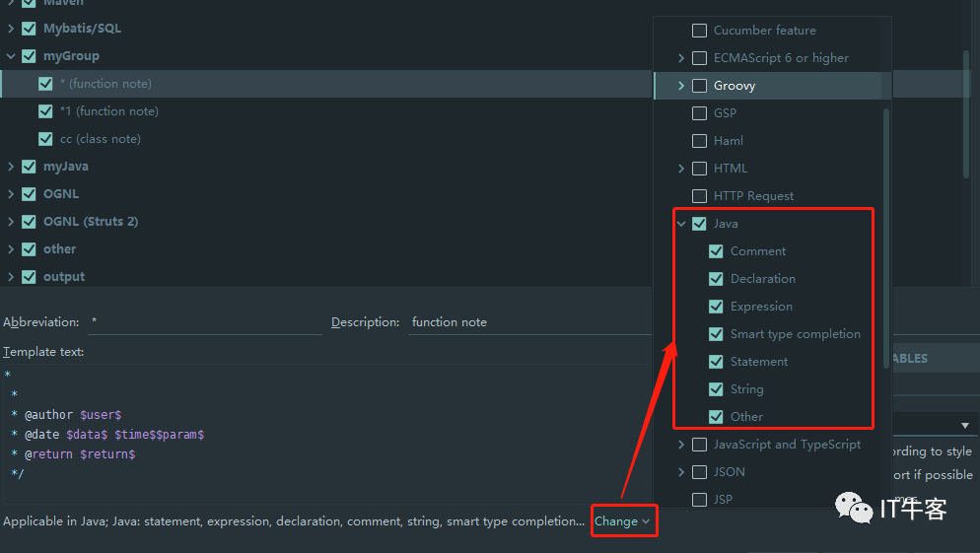Toggle the Smart type completion checkbox
The height and width of the screenshot is (553, 980).
click(716, 334)
